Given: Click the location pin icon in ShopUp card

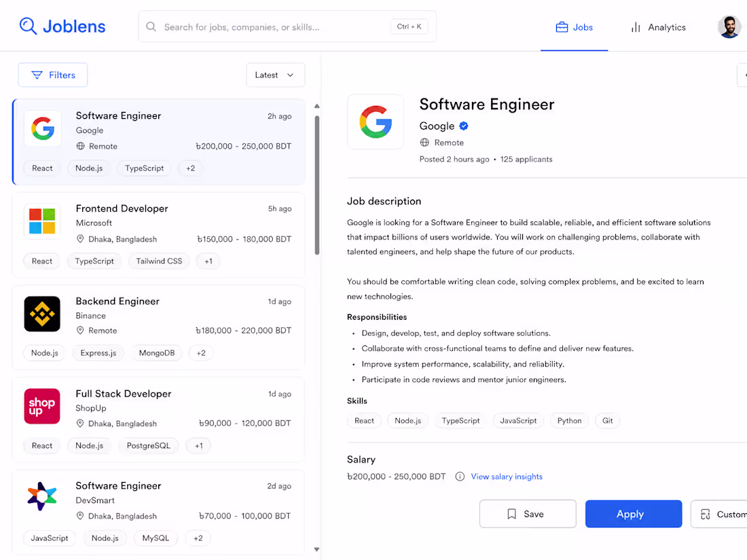Looking at the screenshot, I should (x=81, y=424).
